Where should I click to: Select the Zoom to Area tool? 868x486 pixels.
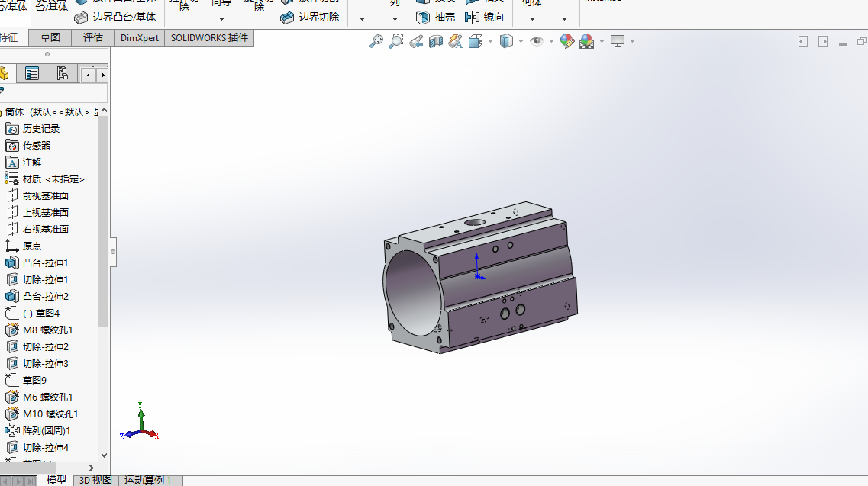click(x=395, y=41)
